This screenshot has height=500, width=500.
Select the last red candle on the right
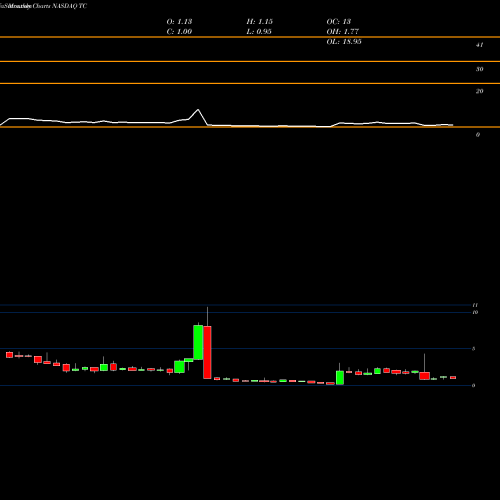point(453,378)
